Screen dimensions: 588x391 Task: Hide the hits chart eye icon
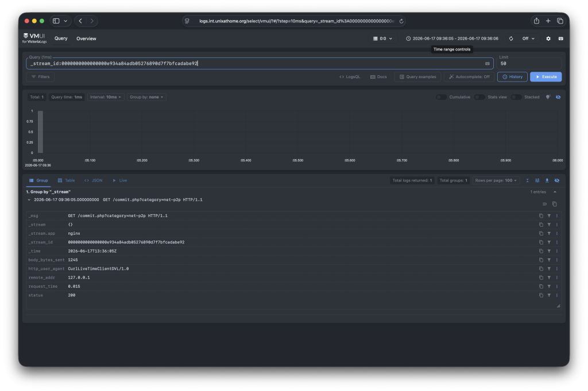(558, 97)
